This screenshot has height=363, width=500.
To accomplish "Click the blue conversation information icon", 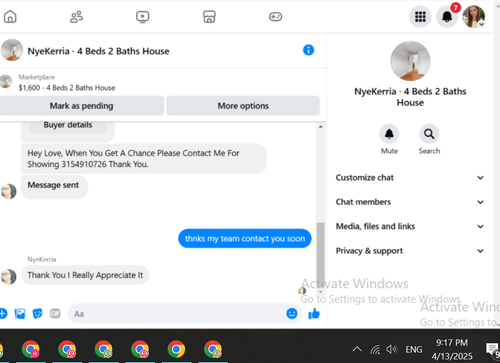I will pos(308,50).
